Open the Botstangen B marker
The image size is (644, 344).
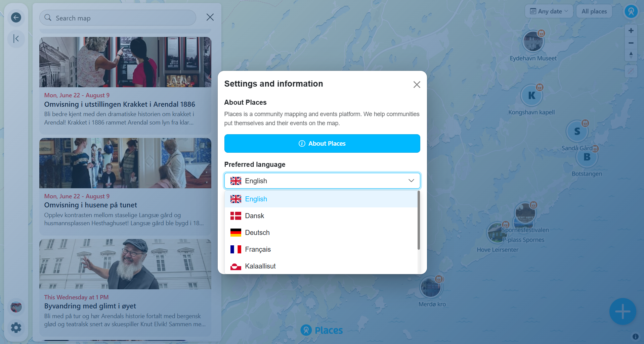587,157
